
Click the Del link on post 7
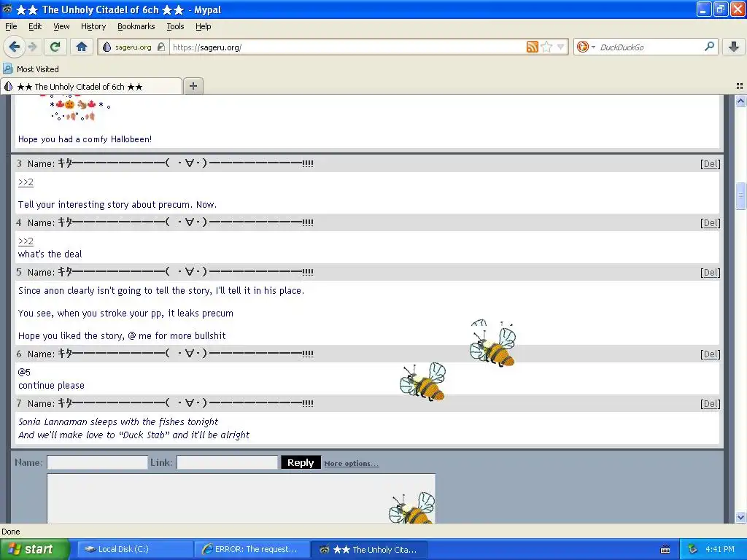pos(710,404)
